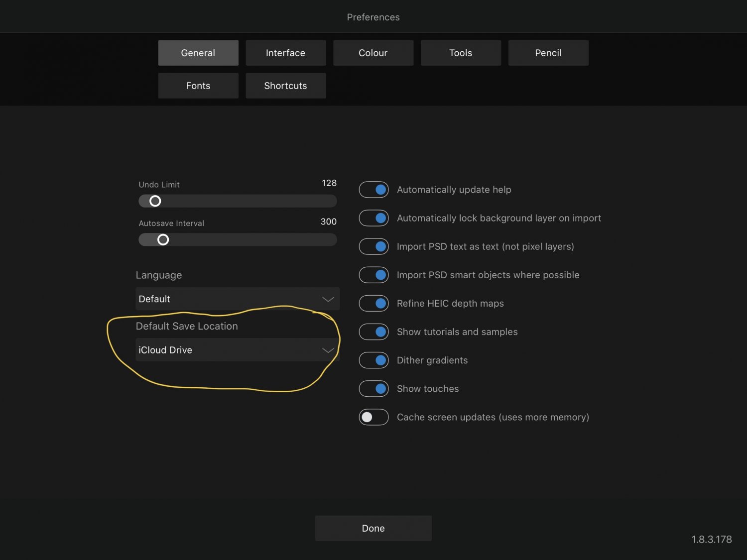Disable Automatically update help
Screen dimensions: 747x560
tap(373, 190)
